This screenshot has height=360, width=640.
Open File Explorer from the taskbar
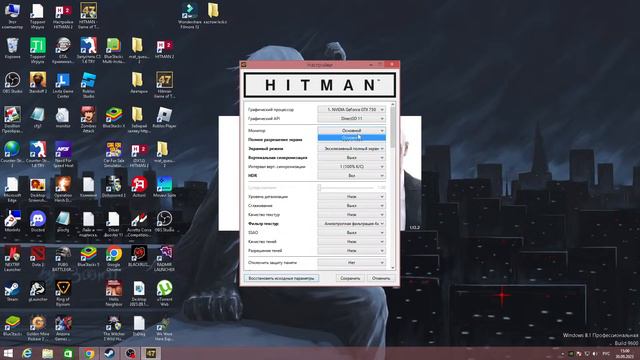[x=48, y=353]
